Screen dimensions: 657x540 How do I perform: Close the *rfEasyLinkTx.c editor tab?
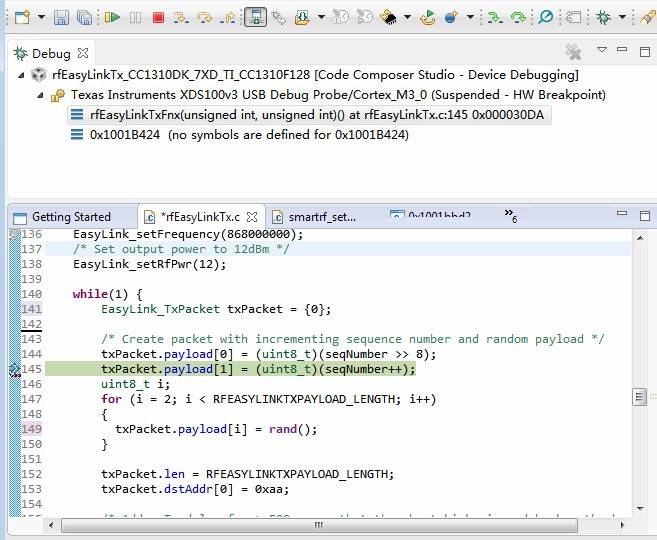coord(252,217)
